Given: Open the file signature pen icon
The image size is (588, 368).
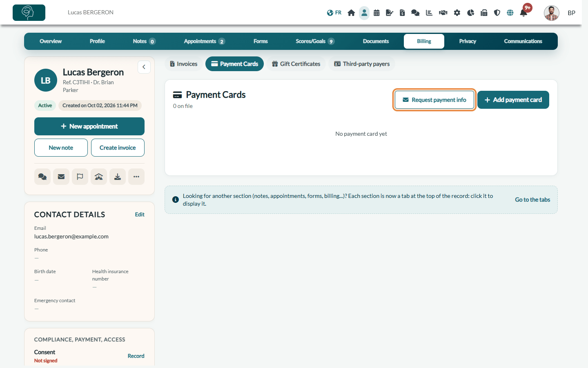Looking at the screenshot, I should click(x=390, y=13).
